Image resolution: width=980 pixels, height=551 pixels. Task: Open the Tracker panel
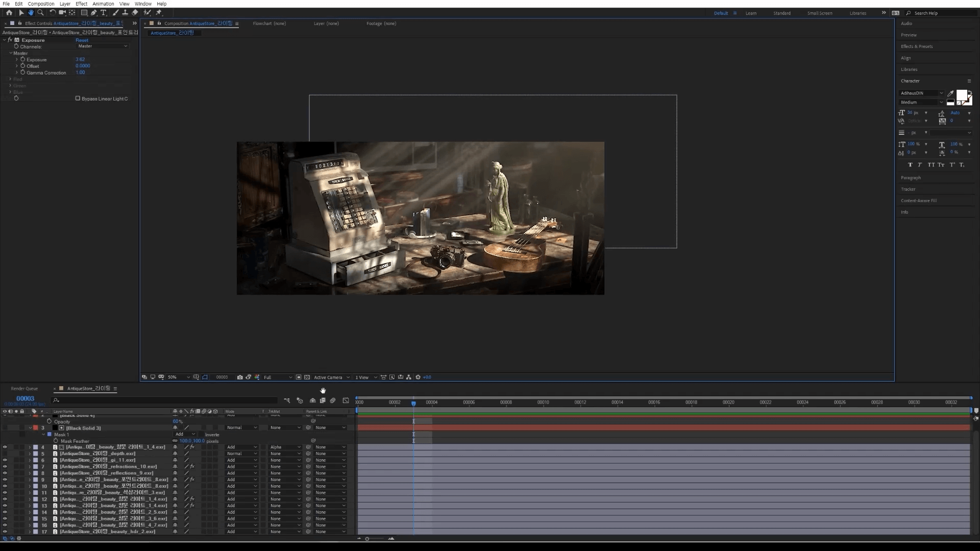(908, 189)
